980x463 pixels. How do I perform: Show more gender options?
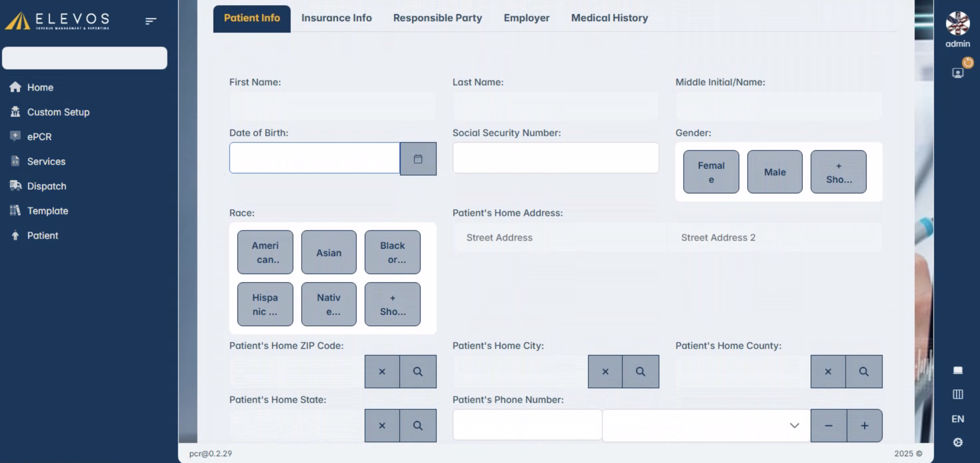click(838, 172)
